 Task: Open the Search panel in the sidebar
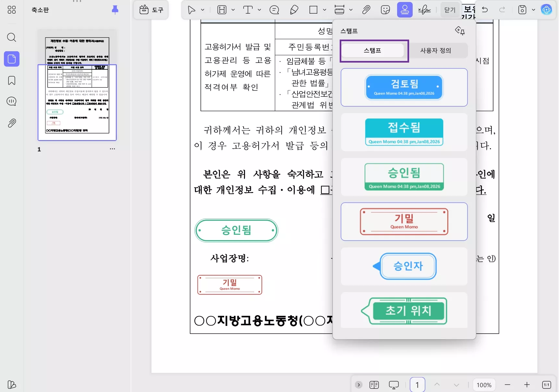tap(11, 38)
